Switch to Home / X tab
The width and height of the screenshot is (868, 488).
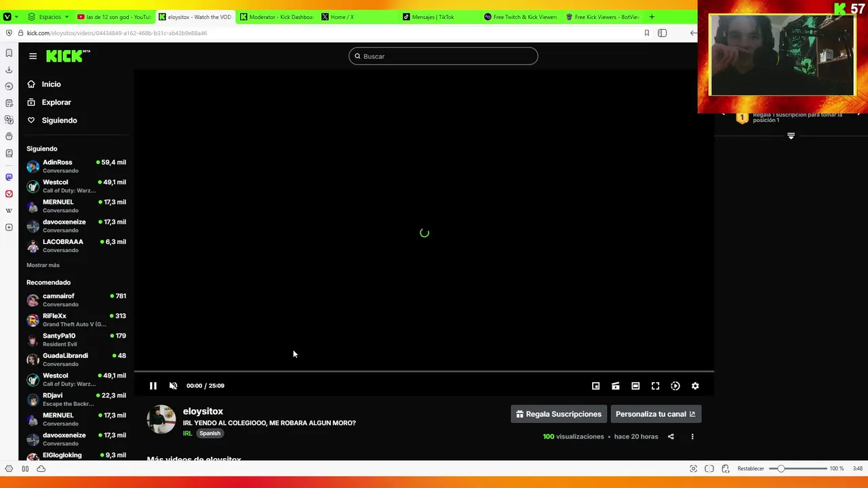tap(357, 17)
